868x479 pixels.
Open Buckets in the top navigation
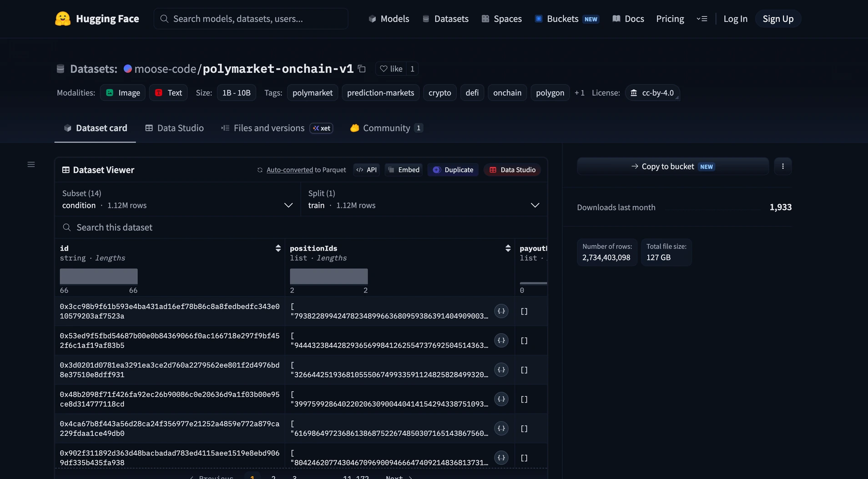pyautogui.click(x=567, y=19)
